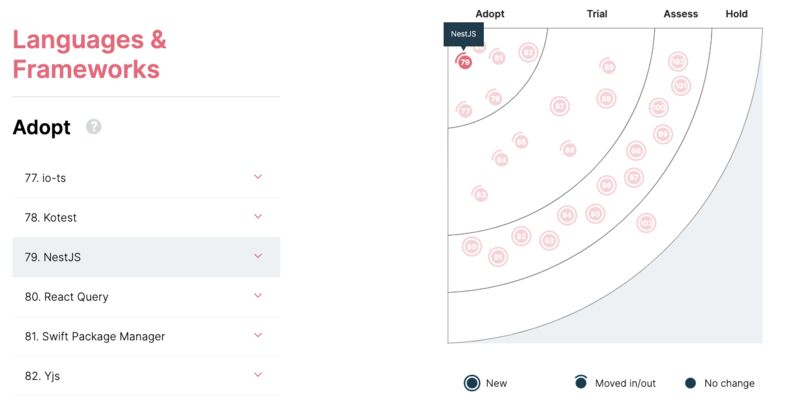Select blip 82 on the radar
Image resolution: width=800 pixels, height=414 pixels.
coord(529,52)
